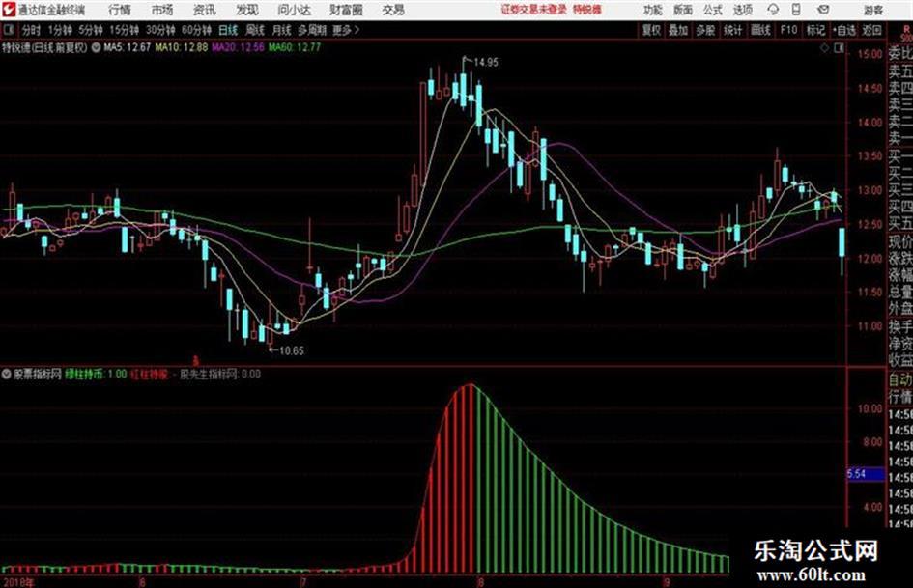Click the 10.65 low price marker
Viewport: 913px width, 588px height.
click(x=291, y=350)
